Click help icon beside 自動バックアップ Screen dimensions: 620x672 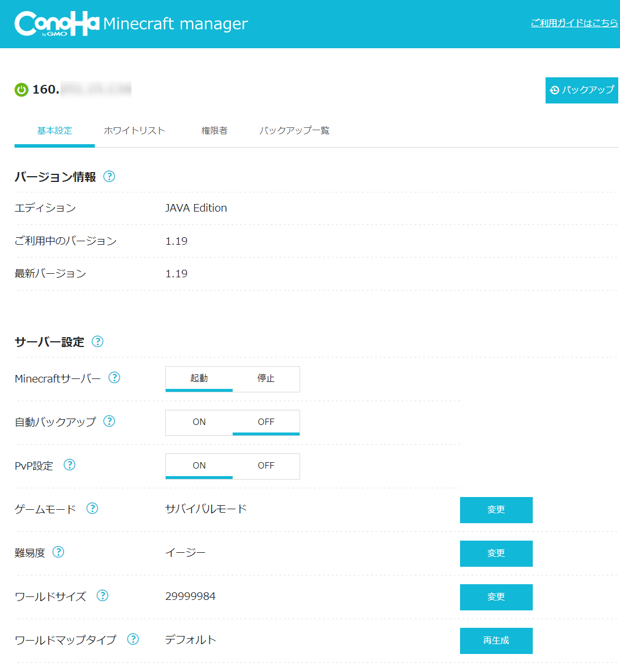pyautogui.click(x=109, y=421)
